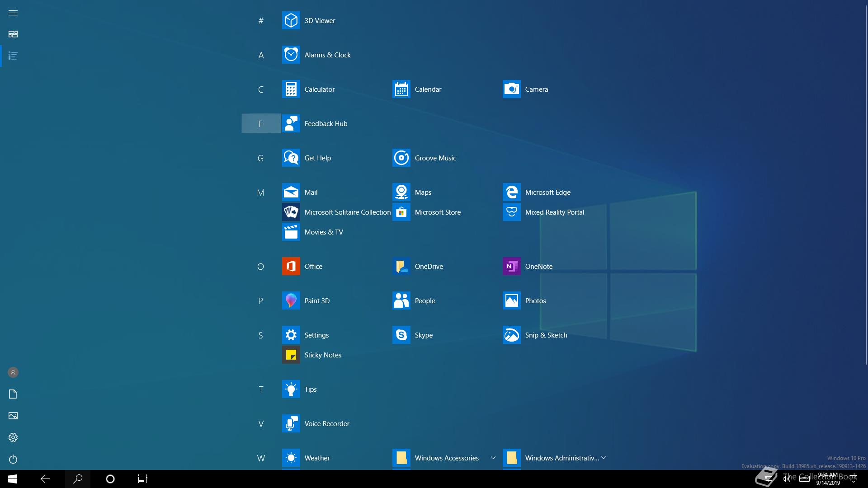Switch to Pinned tiles view

(13, 34)
